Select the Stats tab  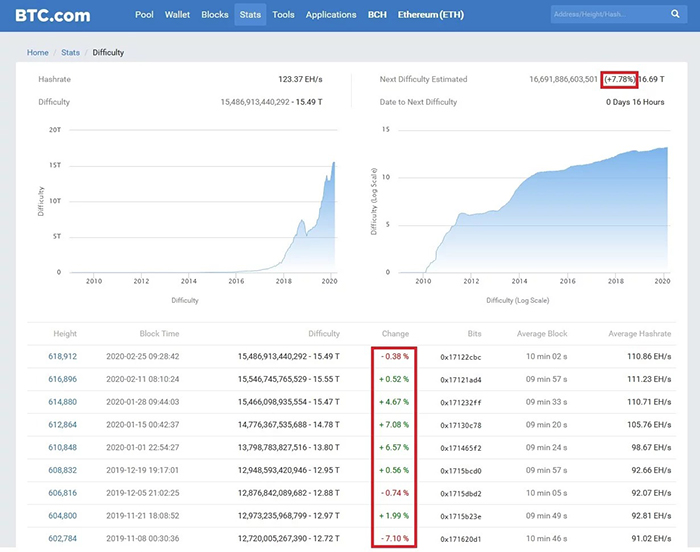pos(250,15)
